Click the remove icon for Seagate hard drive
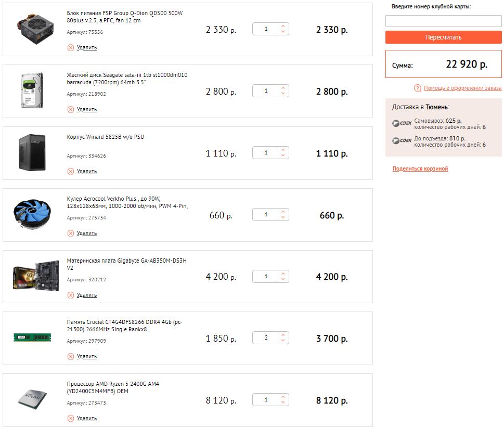The height and width of the screenshot is (429, 504). point(70,109)
